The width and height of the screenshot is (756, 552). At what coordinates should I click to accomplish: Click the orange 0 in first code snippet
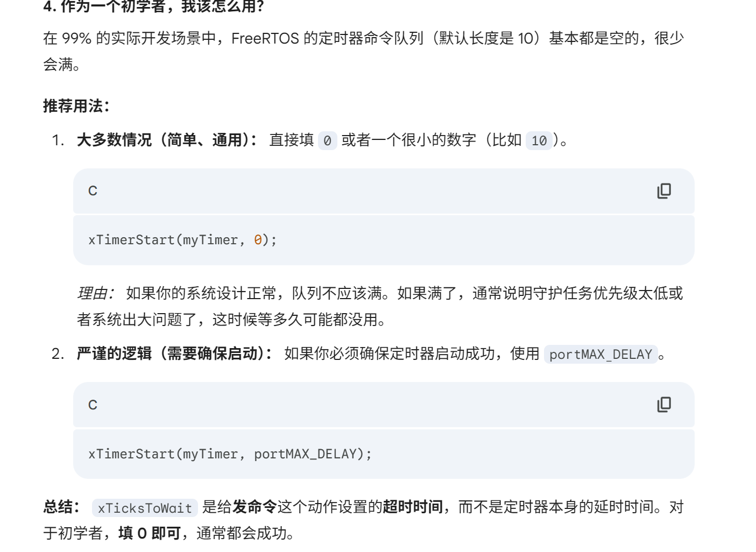pyautogui.click(x=258, y=240)
